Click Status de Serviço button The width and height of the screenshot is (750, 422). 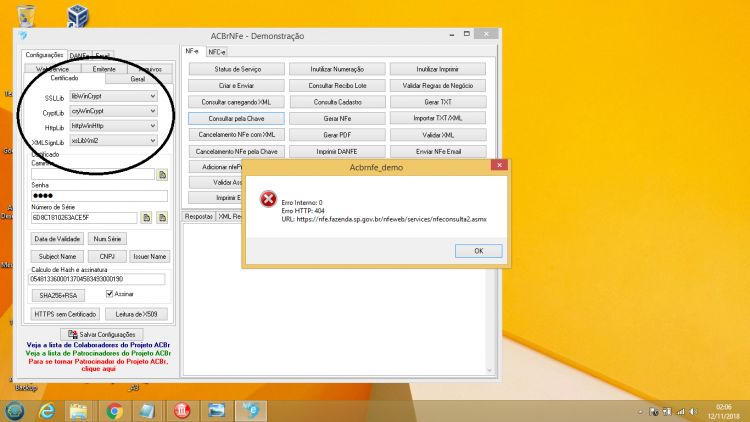[x=237, y=69]
